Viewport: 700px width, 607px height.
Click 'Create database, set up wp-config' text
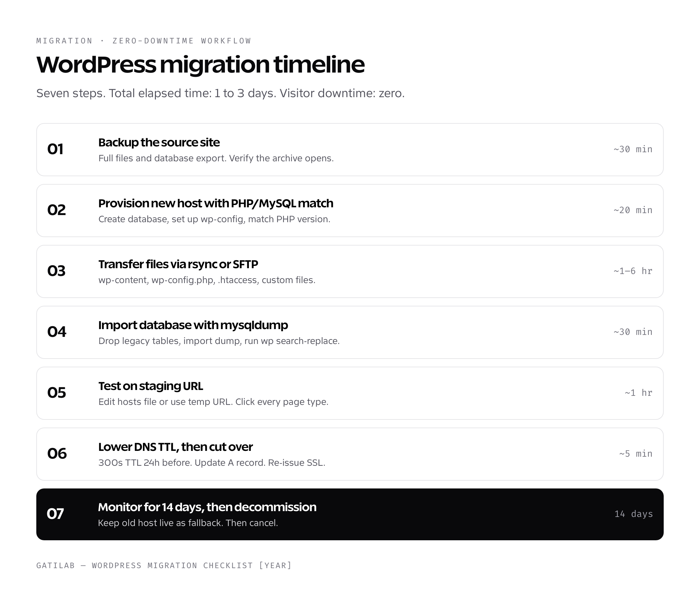pyautogui.click(x=214, y=219)
